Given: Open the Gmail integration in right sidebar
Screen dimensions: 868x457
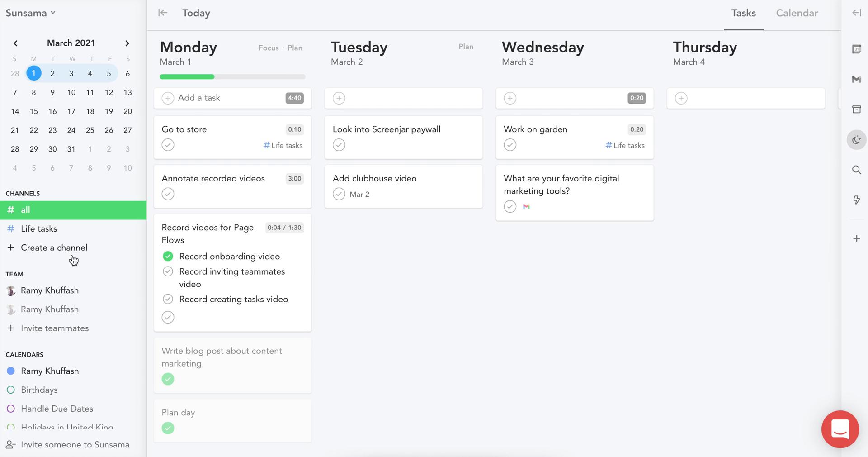Looking at the screenshot, I should click(x=856, y=80).
